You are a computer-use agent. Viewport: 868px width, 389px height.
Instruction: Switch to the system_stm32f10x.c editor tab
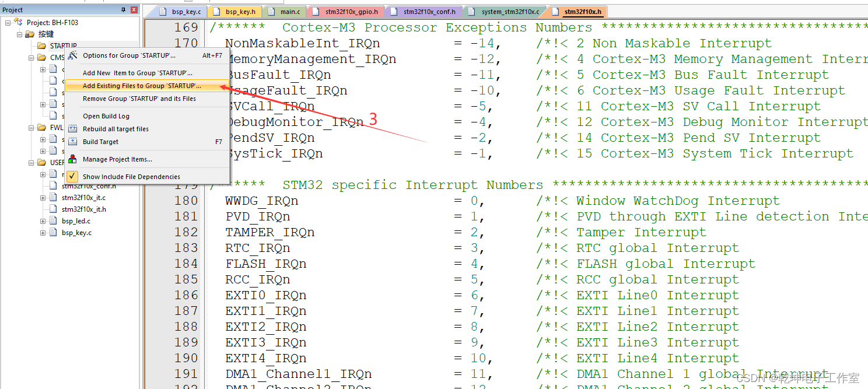[505, 11]
